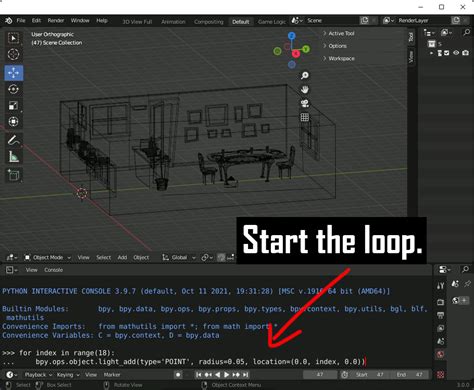Screen dimensions: 474x390
Task: Choose the Move tool
Action: click(x=13, y=73)
